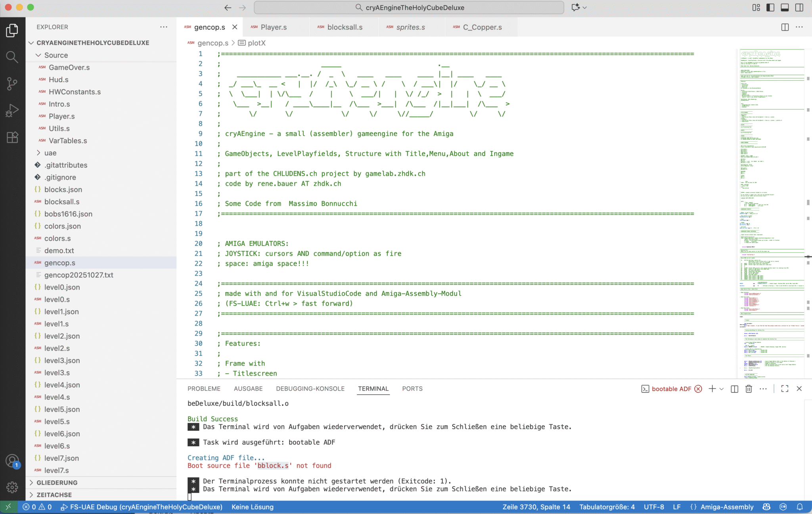Toggle the bottom panel visibility
The image size is (812, 514).
(x=785, y=8)
